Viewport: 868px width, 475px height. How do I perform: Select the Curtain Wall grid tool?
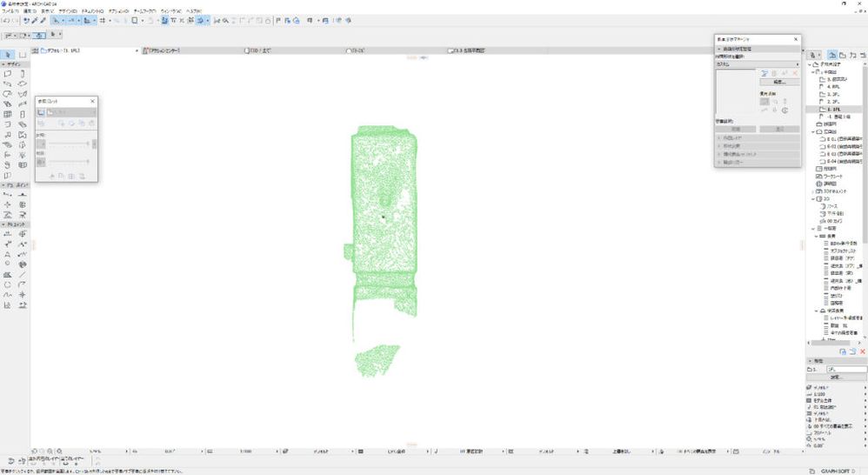tap(8, 114)
